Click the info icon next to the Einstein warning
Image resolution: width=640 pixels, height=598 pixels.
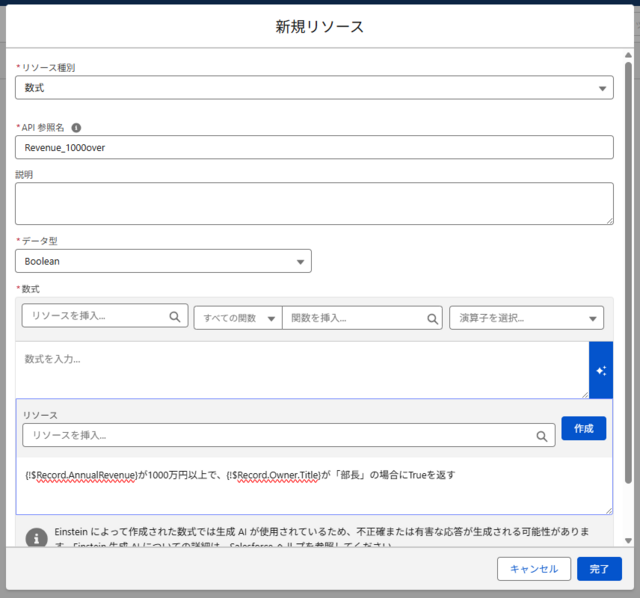pos(36,537)
